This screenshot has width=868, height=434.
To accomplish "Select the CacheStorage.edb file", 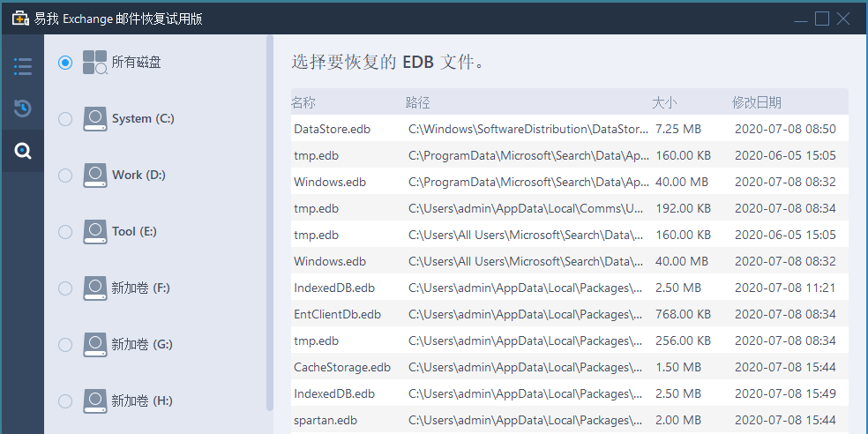I will tap(570, 368).
